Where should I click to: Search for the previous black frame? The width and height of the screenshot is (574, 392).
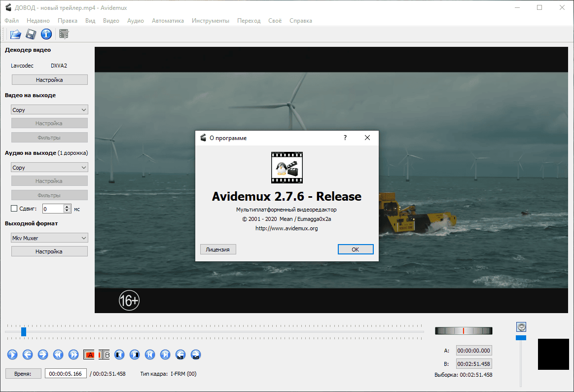click(x=119, y=355)
